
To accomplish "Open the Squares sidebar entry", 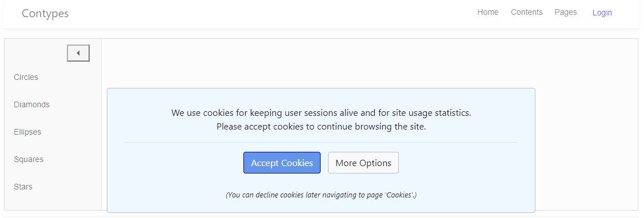I will click(x=29, y=159).
